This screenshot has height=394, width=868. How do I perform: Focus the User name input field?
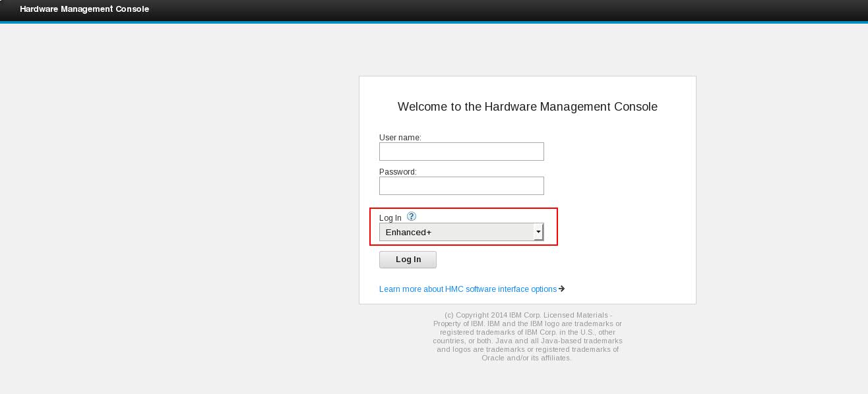462,152
